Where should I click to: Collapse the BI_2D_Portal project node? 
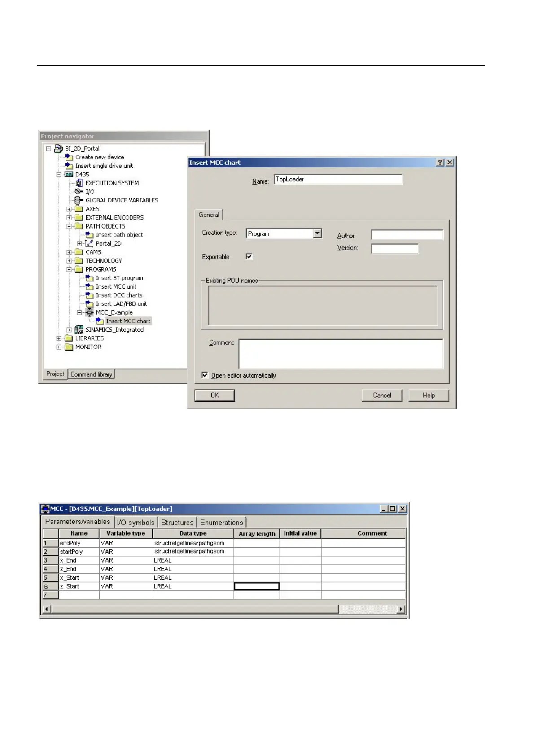coord(48,149)
